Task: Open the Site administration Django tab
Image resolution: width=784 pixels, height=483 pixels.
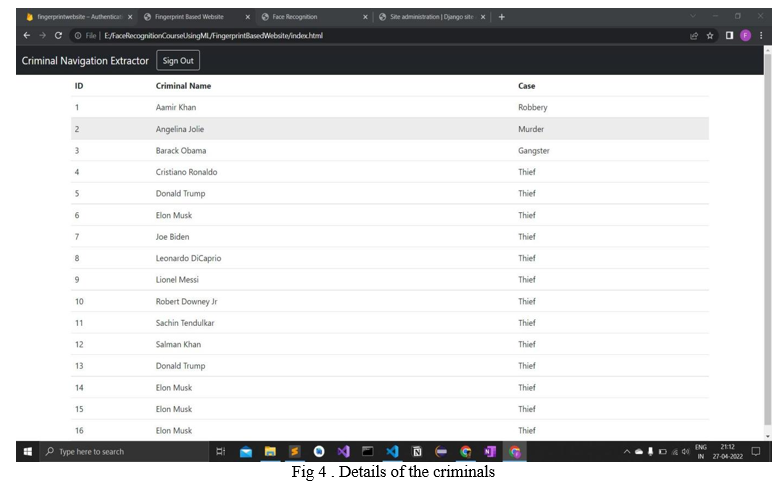Action: coord(428,17)
